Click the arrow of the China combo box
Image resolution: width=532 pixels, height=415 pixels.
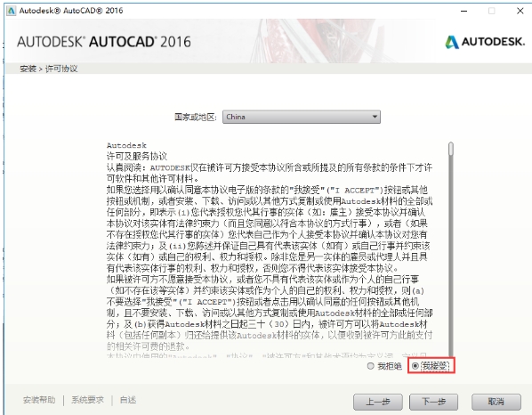(x=375, y=117)
